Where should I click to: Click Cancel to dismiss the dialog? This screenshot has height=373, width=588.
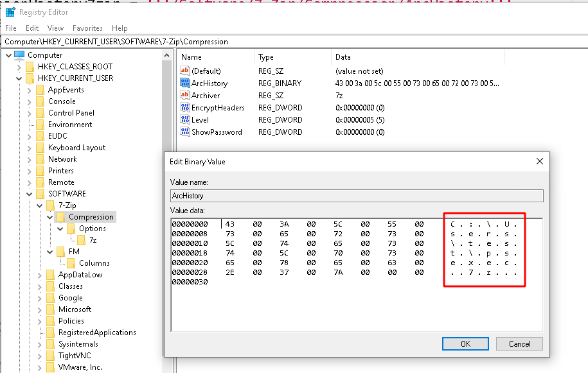(519, 343)
